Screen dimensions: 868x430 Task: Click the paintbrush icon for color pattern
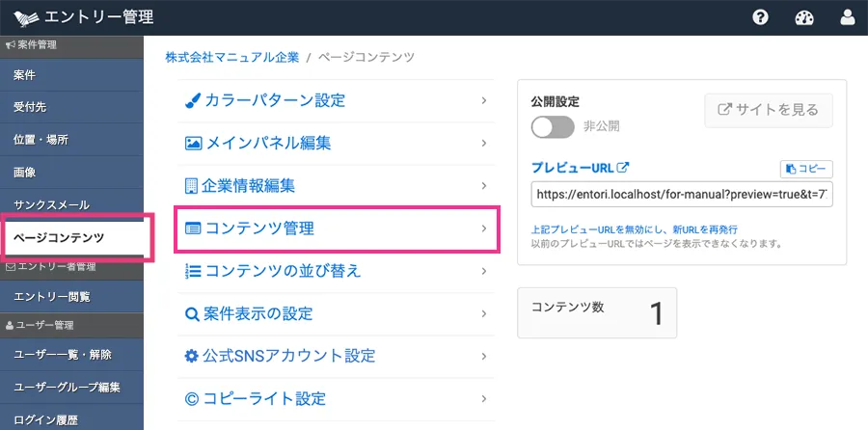[x=192, y=100]
